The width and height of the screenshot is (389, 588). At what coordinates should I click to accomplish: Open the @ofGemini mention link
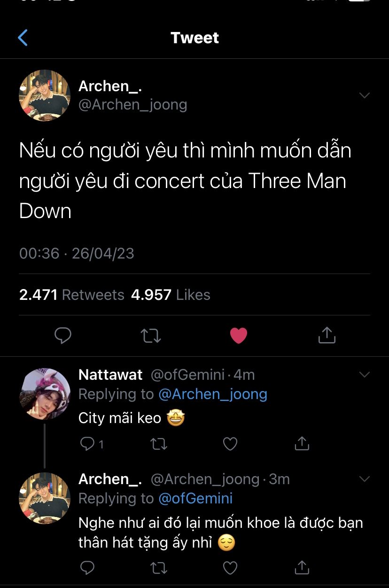[x=195, y=498]
